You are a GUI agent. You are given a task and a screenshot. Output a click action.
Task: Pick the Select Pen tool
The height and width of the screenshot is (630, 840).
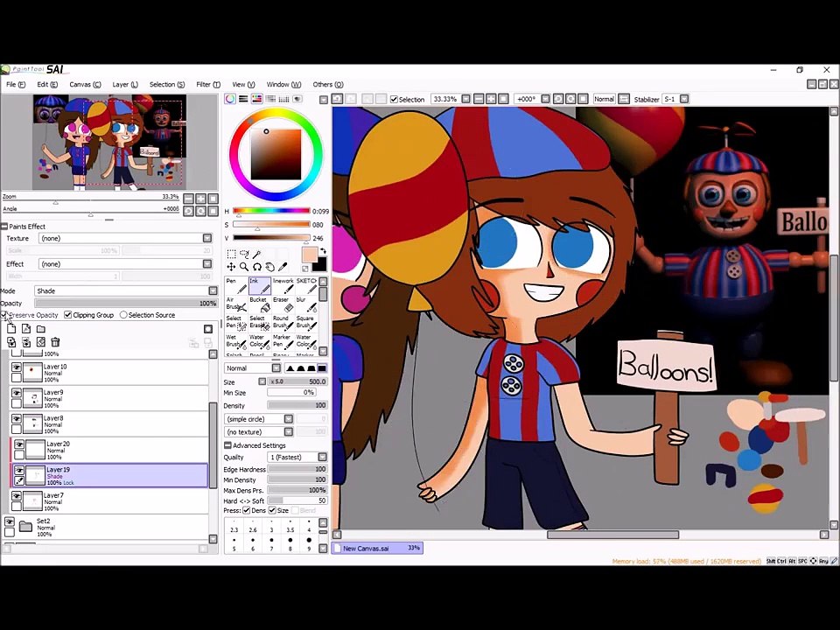coord(235,323)
